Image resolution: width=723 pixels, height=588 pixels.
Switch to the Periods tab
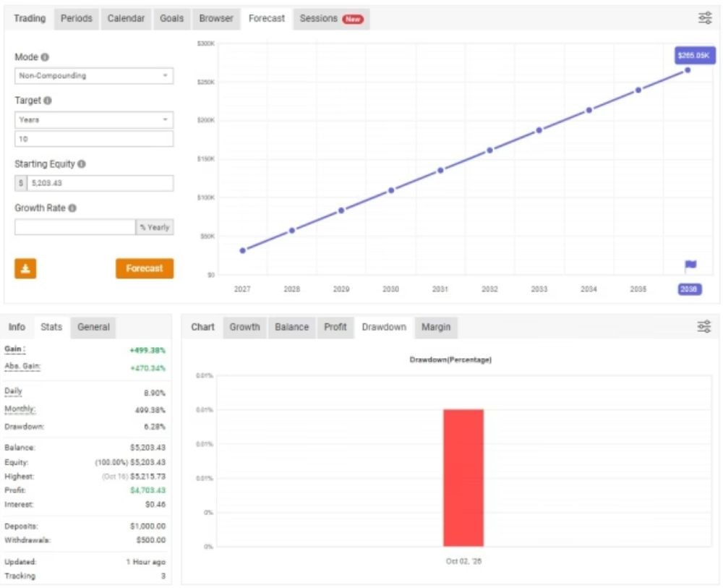pyautogui.click(x=77, y=19)
